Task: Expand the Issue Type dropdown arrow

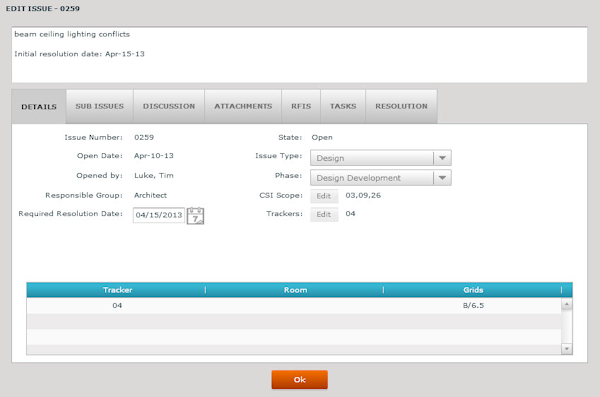Action: [442, 158]
